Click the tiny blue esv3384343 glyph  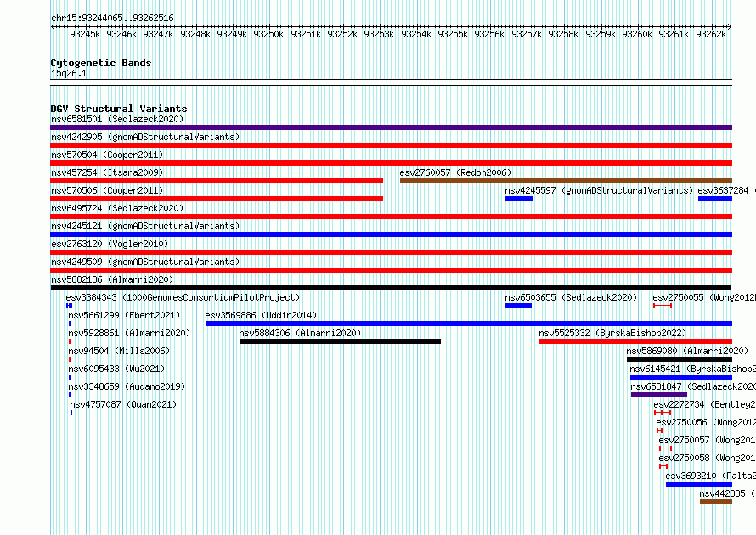(x=70, y=306)
